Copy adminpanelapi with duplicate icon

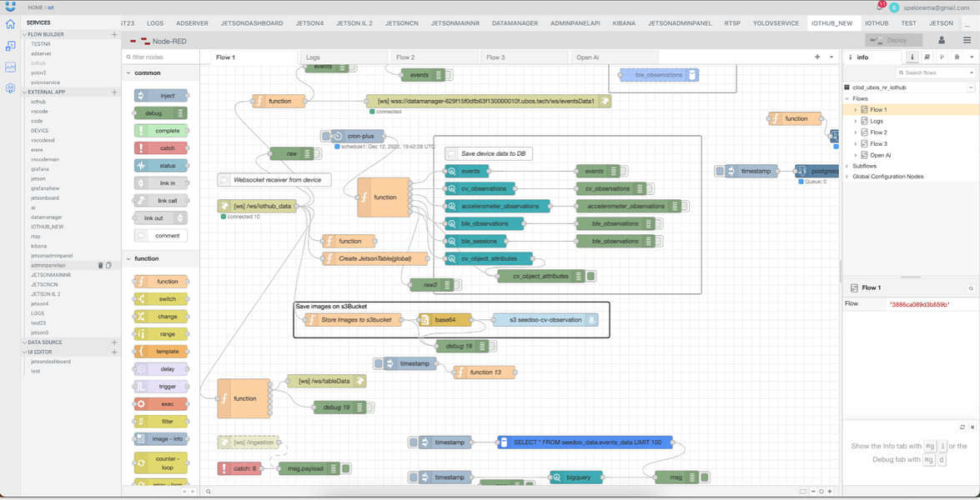(108, 265)
